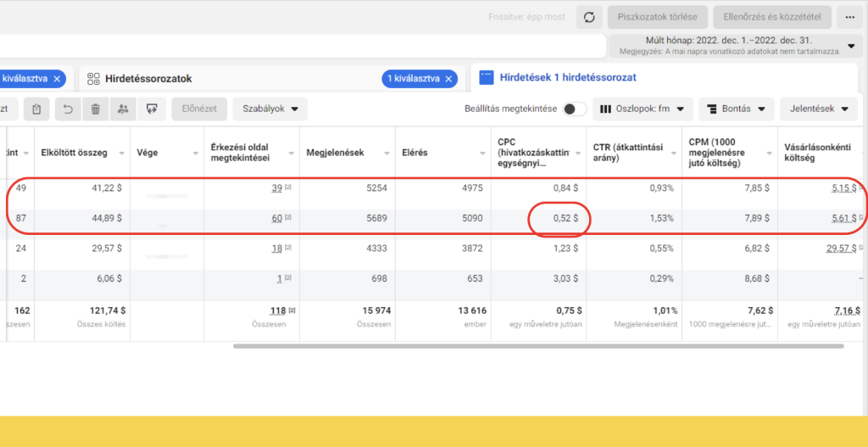Switch to the Hirdetések 1 hirdetéssorozat tab
Image resolution: width=868 pixels, height=447 pixels.
[568, 77]
